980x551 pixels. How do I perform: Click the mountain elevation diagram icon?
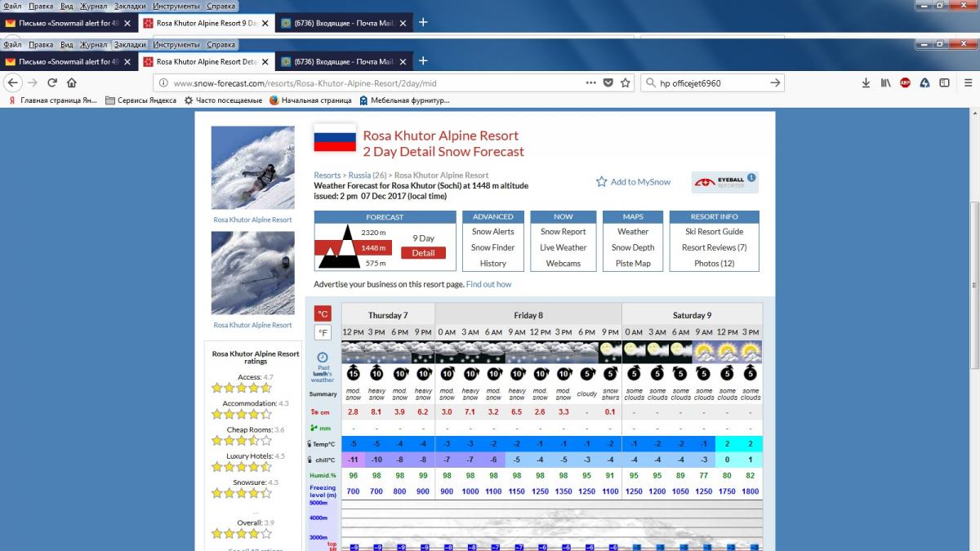(337, 247)
